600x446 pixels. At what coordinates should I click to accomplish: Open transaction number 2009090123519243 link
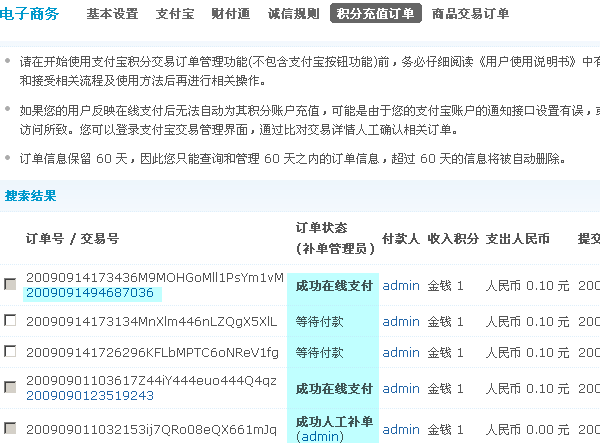90,396
